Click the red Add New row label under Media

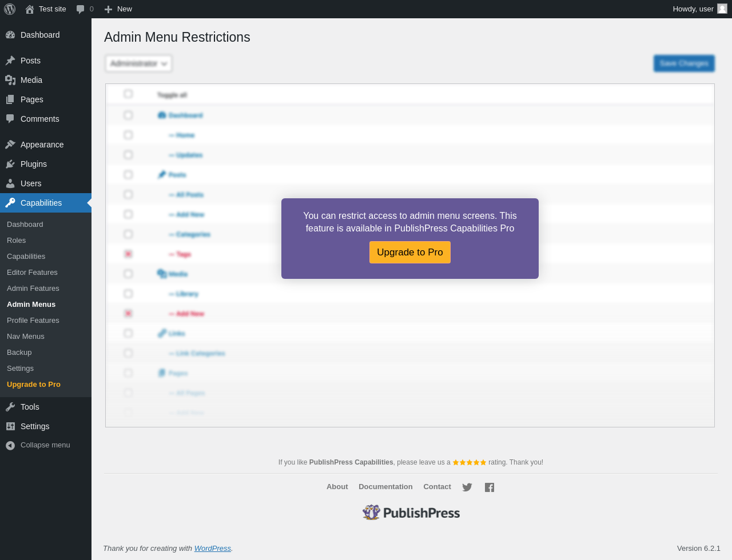186,314
